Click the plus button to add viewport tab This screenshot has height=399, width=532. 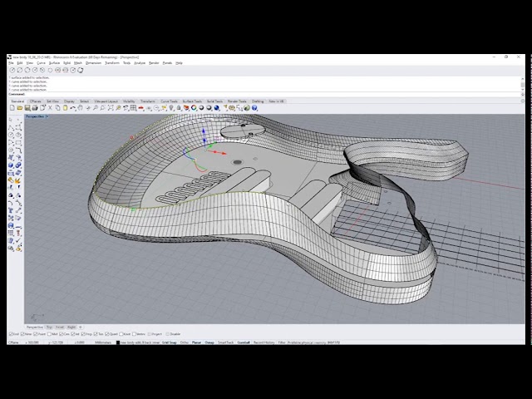coord(81,327)
